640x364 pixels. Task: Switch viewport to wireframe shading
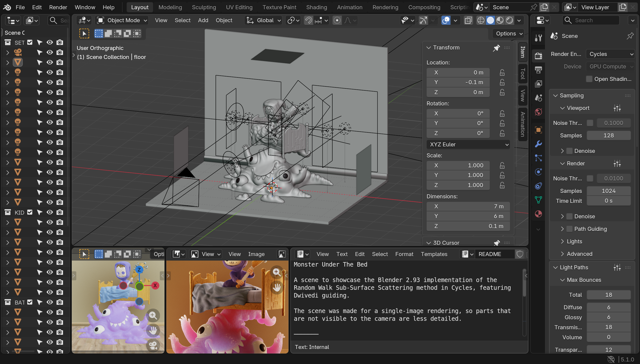pyautogui.click(x=481, y=20)
